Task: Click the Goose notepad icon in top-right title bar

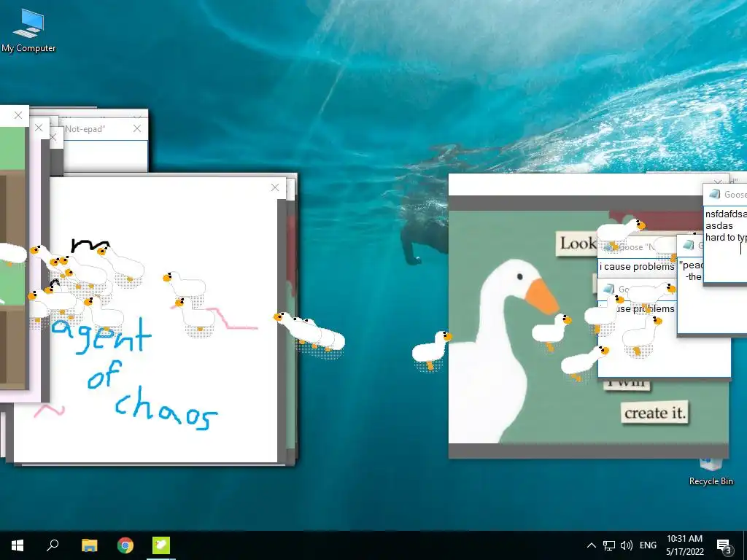Action: tap(714, 194)
